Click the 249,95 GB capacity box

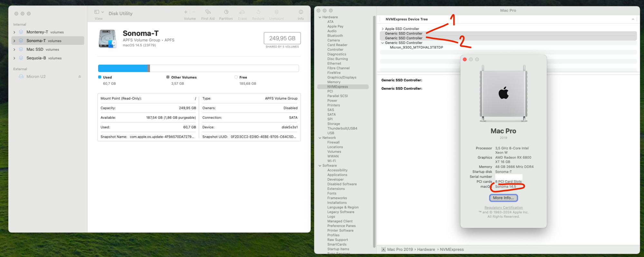282,38
